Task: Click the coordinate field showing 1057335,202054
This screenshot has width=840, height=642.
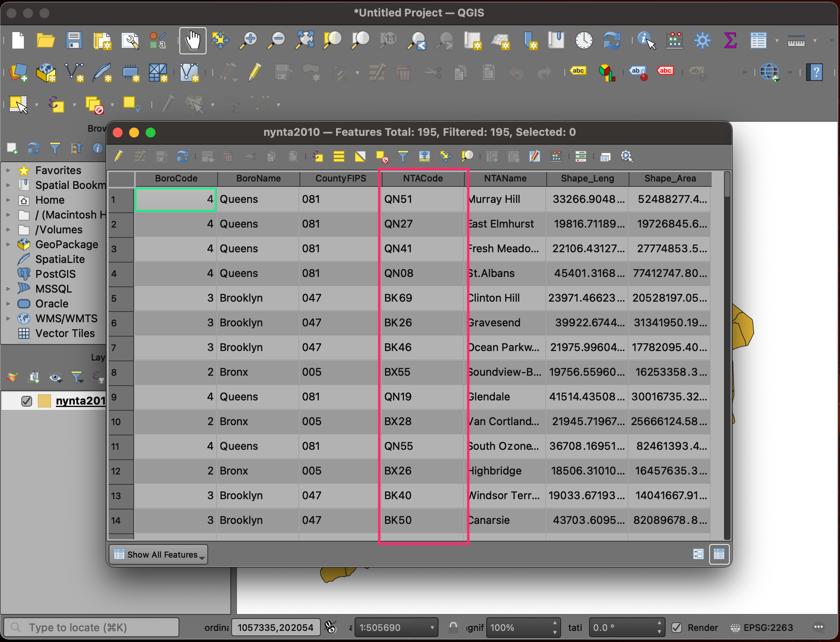Action: (x=276, y=628)
